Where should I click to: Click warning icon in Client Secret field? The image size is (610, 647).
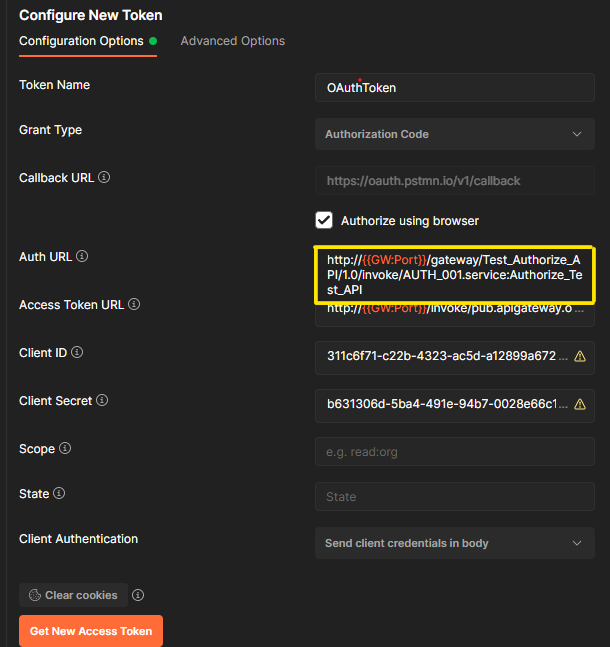click(579, 404)
